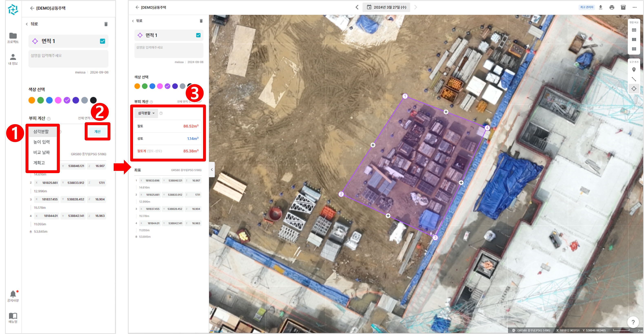Delete area using right panel trash icon
The image size is (644, 334).
pos(201,21)
